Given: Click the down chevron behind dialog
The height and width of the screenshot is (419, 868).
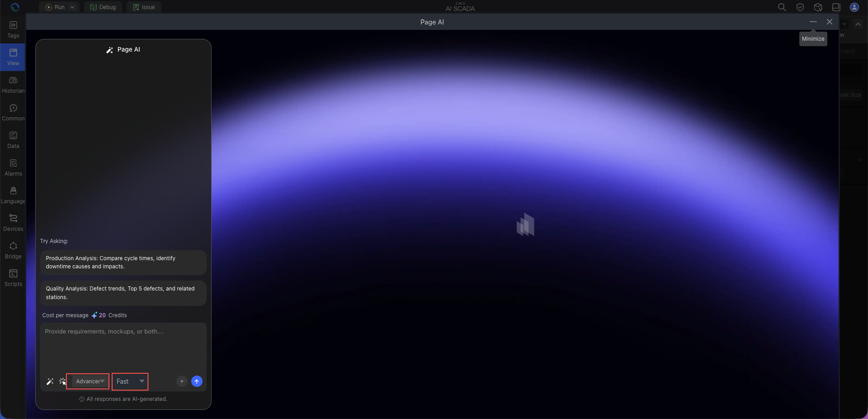Looking at the screenshot, I should click(x=844, y=24).
